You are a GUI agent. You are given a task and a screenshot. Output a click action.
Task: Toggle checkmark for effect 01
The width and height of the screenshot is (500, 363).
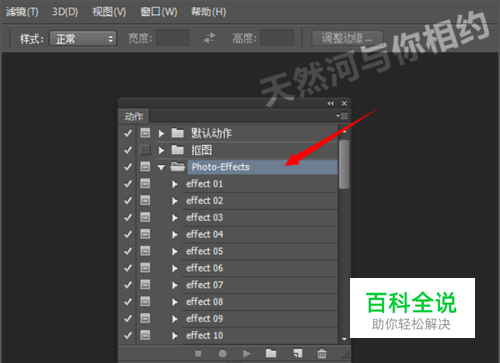(128, 184)
